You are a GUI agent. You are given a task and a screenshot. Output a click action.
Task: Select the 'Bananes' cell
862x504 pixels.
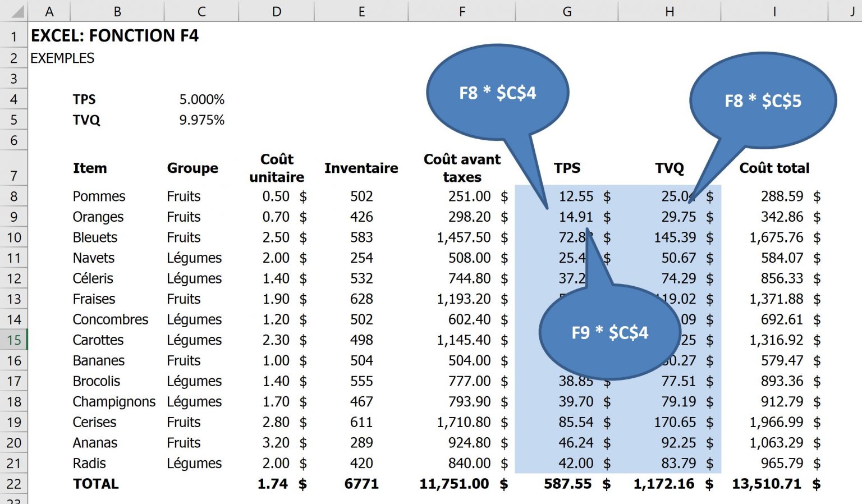click(117, 360)
